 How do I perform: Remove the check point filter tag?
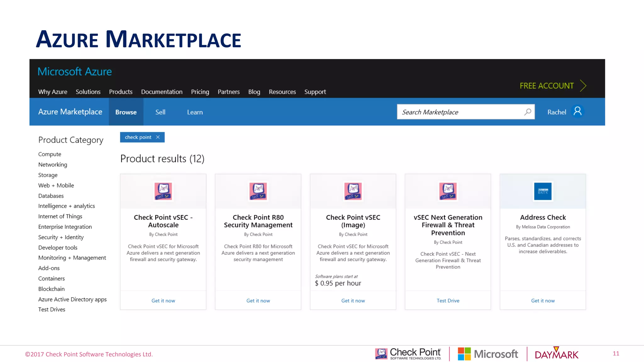[158, 137]
